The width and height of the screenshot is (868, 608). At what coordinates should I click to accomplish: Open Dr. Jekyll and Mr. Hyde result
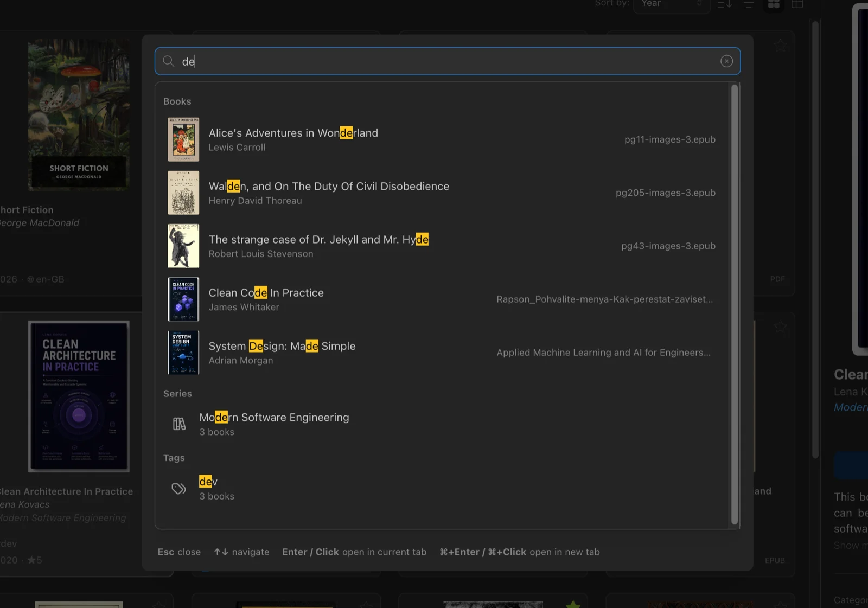click(x=442, y=246)
